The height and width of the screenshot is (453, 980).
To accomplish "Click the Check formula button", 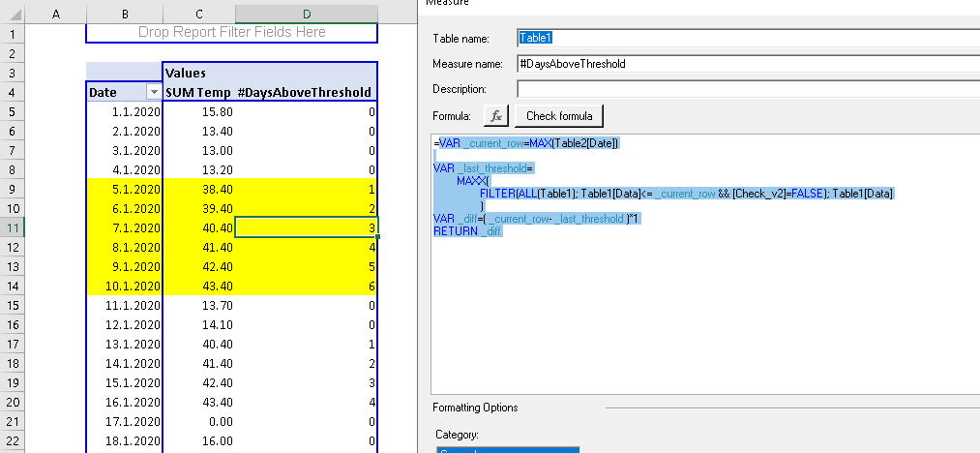I will pos(559,116).
